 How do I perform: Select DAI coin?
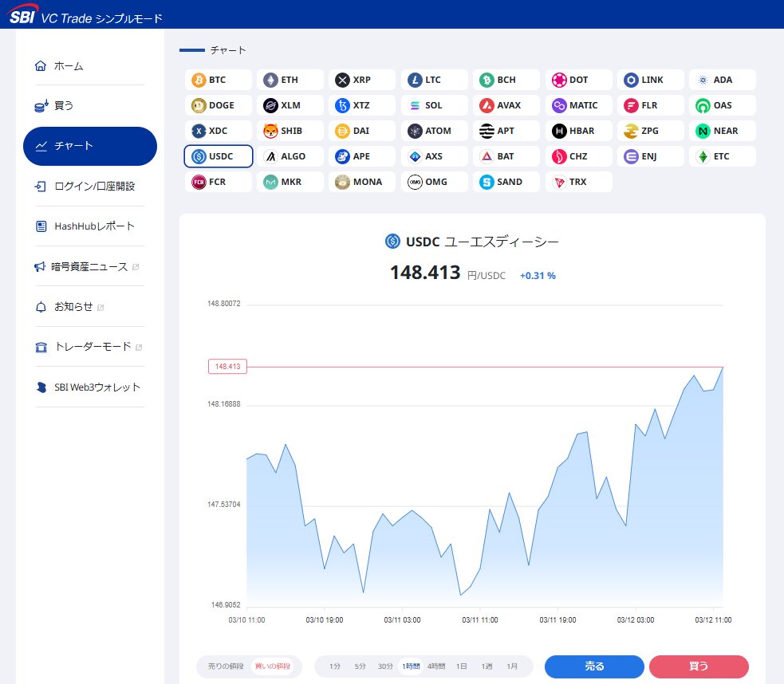pyautogui.click(x=362, y=131)
